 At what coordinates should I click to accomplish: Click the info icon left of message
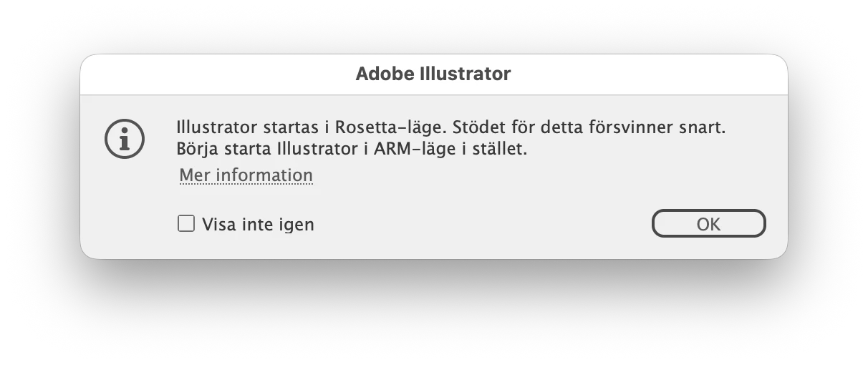point(125,138)
